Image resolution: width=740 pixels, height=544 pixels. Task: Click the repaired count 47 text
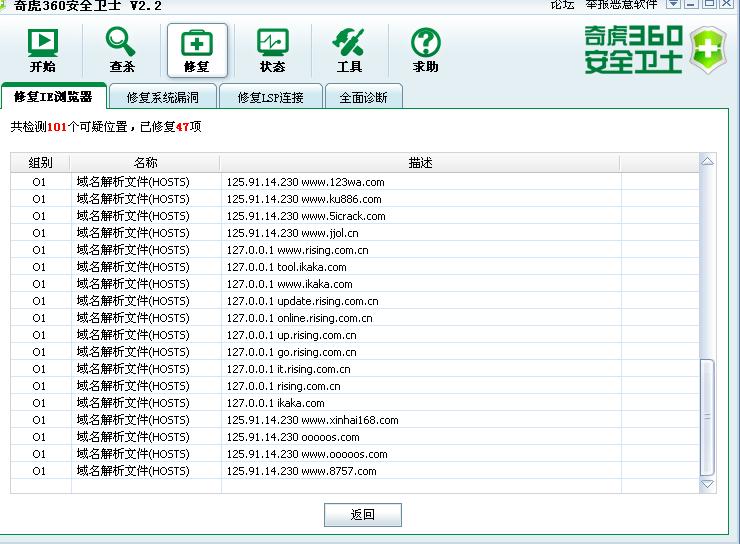tap(182, 127)
